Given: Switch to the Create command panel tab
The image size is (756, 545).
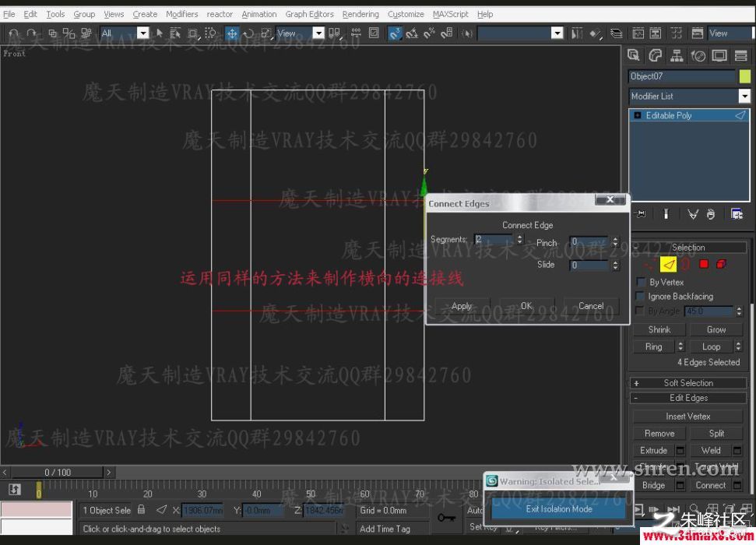Looking at the screenshot, I should click(x=634, y=55).
